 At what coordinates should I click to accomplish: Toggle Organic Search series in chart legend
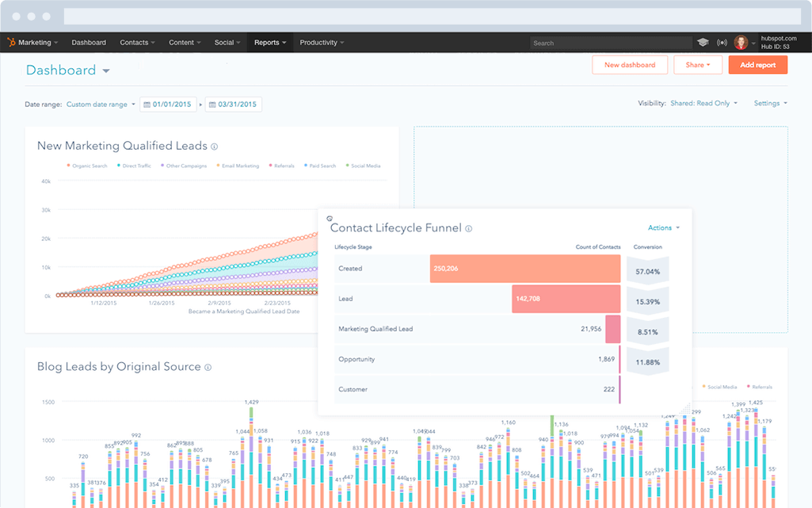[x=89, y=166]
